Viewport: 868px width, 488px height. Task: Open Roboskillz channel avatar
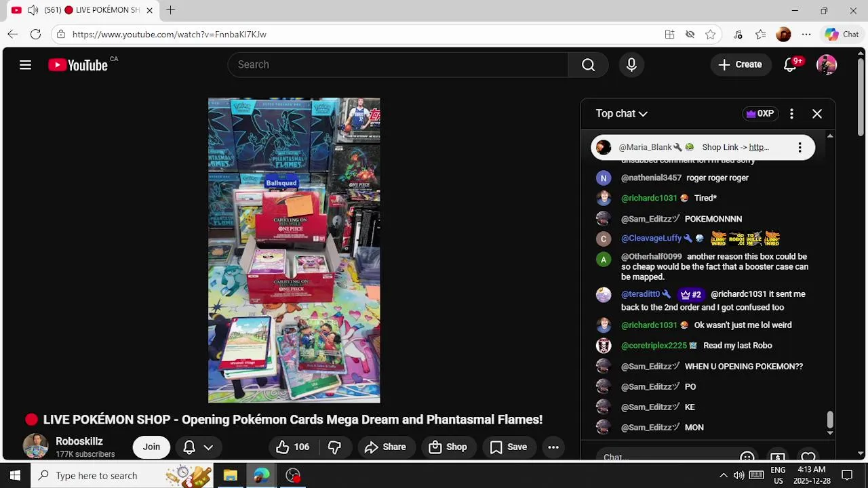pyautogui.click(x=35, y=447)
